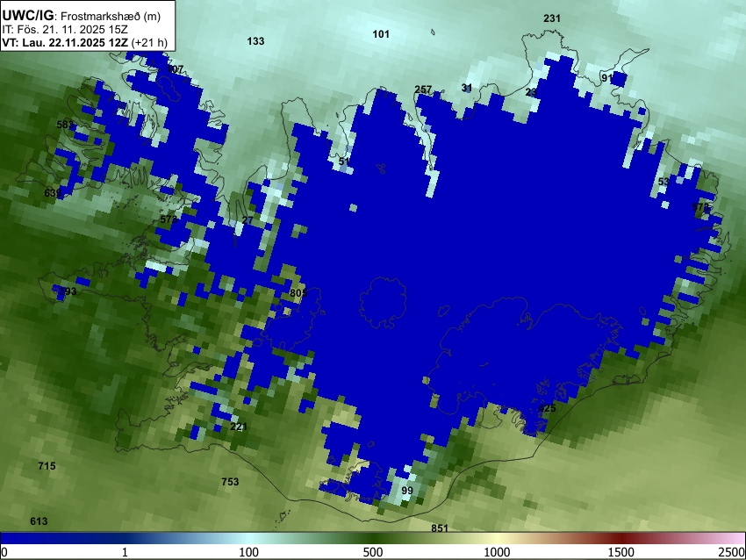Screen dimensions: 746x560
Task: Click the color scale tick label 1500
Action: click(x=620, y=552)
